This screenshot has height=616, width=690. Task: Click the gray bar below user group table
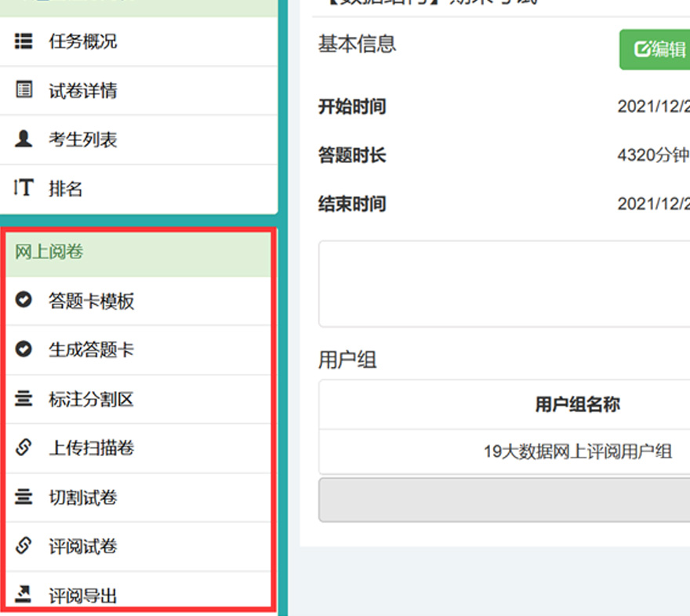click(503, 500)
